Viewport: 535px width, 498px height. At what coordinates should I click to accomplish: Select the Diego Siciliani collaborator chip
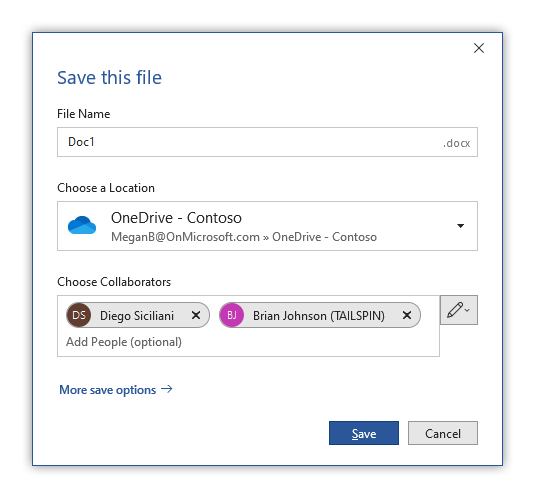138,315
